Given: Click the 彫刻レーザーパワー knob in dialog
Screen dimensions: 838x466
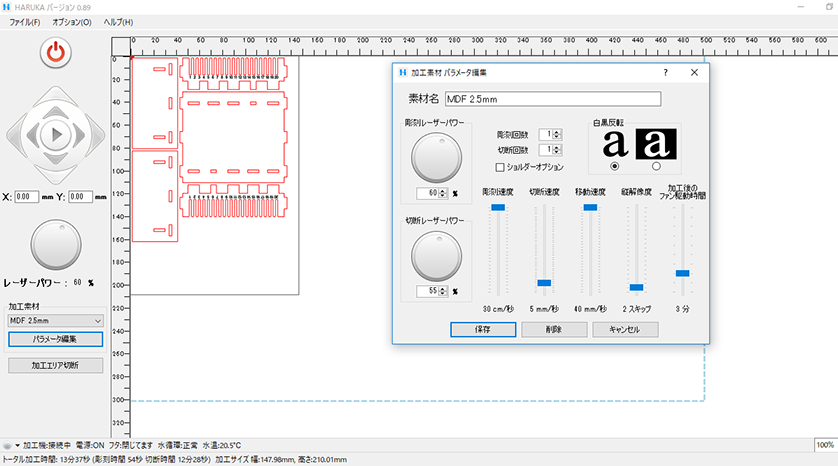Looking at the screenshot, I should click(434, 155).
